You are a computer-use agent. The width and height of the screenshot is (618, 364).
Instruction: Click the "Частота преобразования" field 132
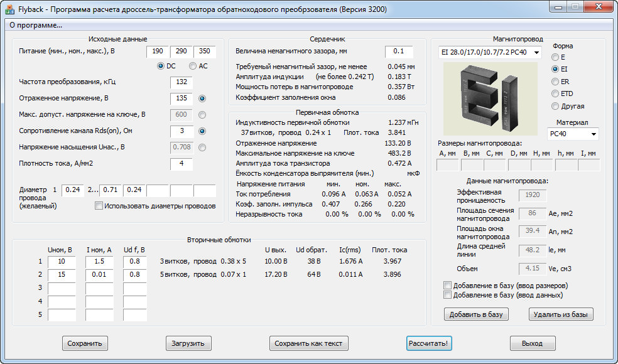click(182, 82)
